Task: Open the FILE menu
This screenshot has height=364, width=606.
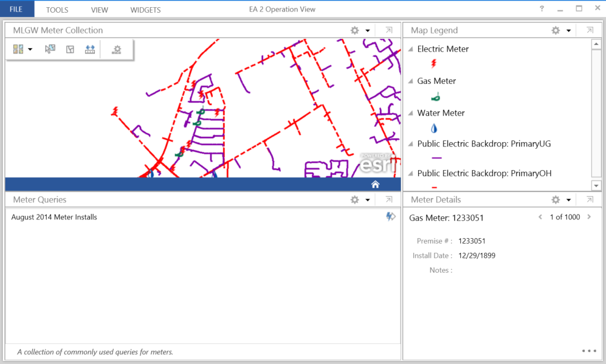Action: click(x=16, y=9)
